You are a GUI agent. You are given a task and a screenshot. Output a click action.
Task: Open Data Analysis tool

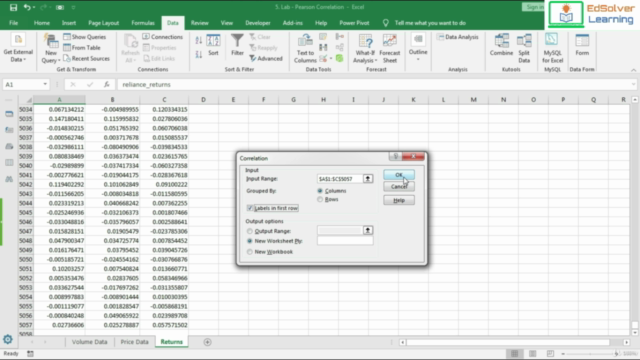pos(457,37)
